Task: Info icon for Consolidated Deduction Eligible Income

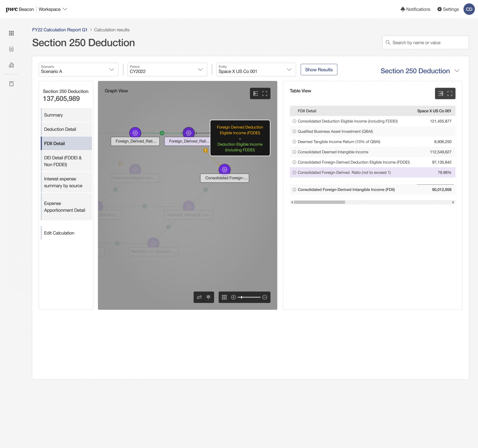Action: tap(294, 121)
